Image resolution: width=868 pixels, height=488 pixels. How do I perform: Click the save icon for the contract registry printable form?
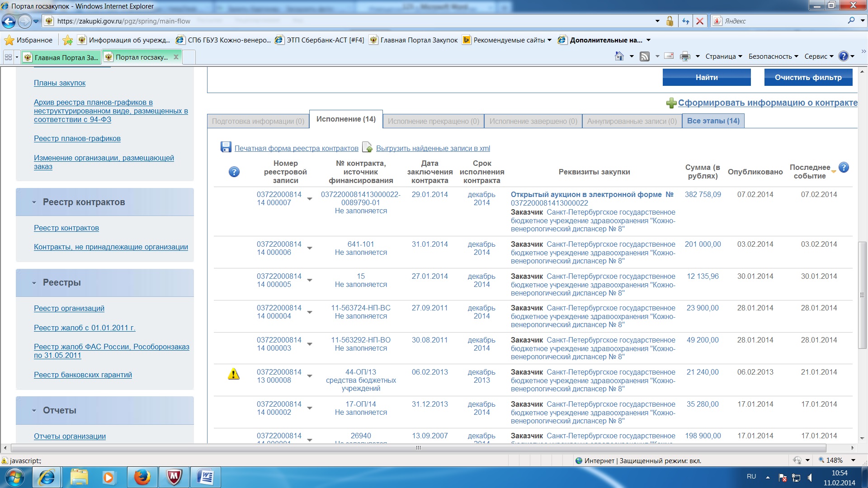tap(226, 147)
